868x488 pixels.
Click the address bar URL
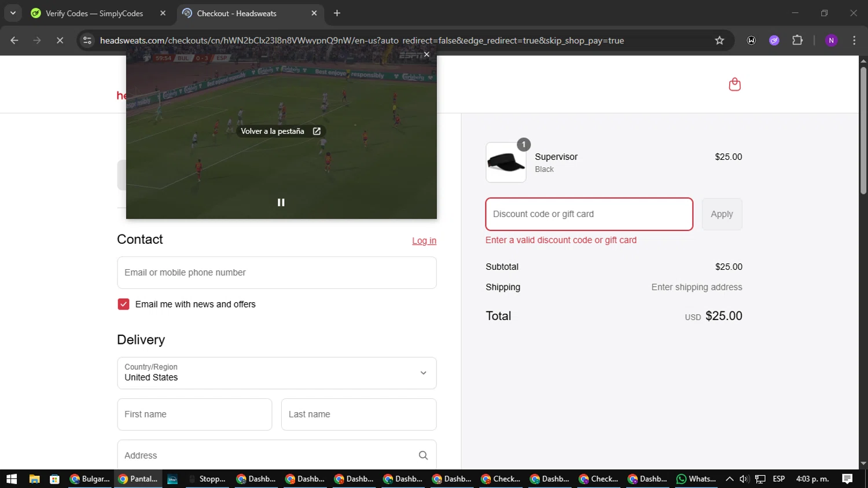coord(362,41)
